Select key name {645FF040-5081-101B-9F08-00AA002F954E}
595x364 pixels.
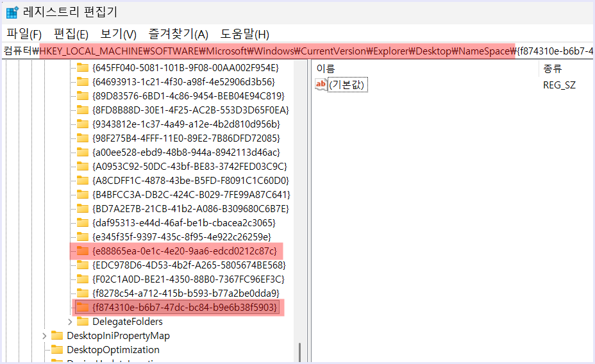[185, 67]
